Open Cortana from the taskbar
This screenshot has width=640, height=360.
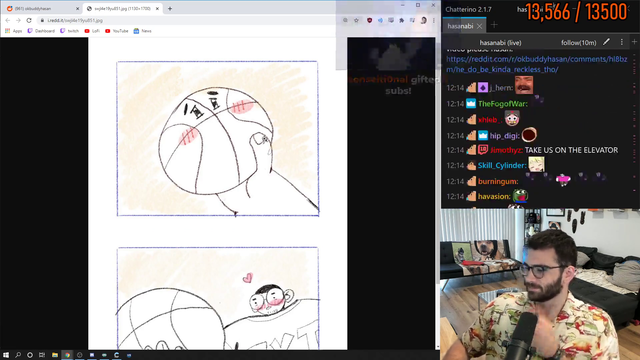(x=30, y=355)
